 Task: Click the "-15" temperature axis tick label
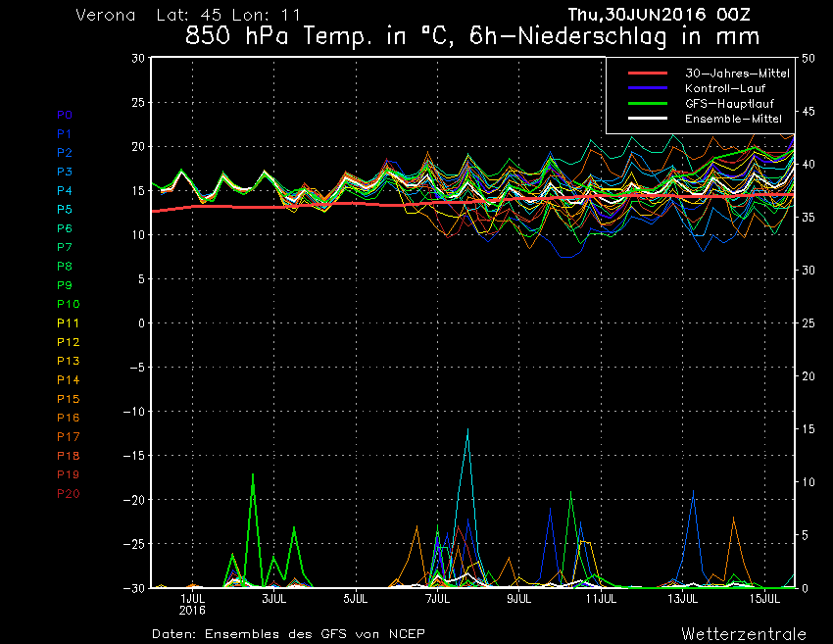tap(132, 456)
